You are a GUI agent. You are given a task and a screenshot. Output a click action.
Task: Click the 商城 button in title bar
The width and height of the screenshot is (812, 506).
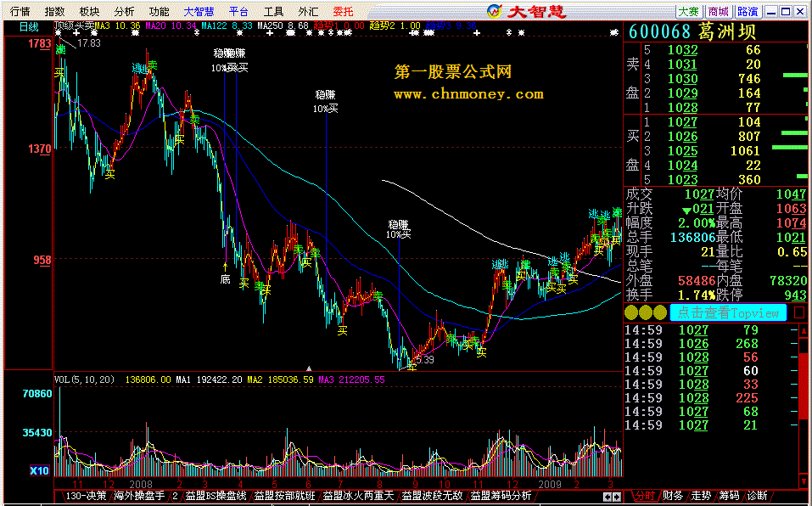(719, 11)
